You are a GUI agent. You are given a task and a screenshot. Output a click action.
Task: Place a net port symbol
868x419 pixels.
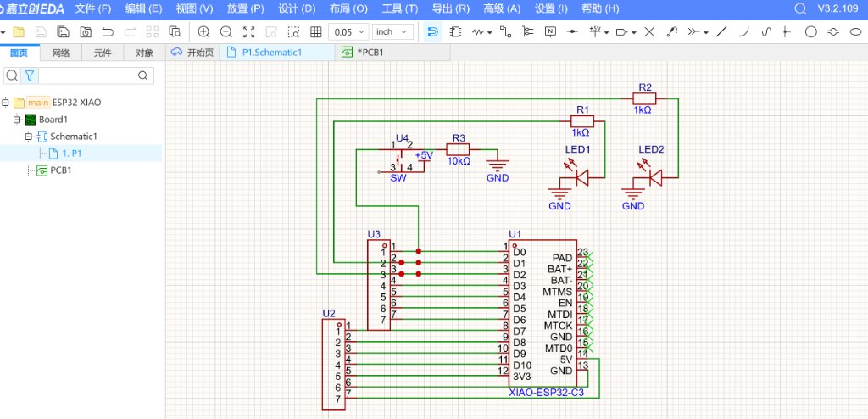[x=621, y=32]
